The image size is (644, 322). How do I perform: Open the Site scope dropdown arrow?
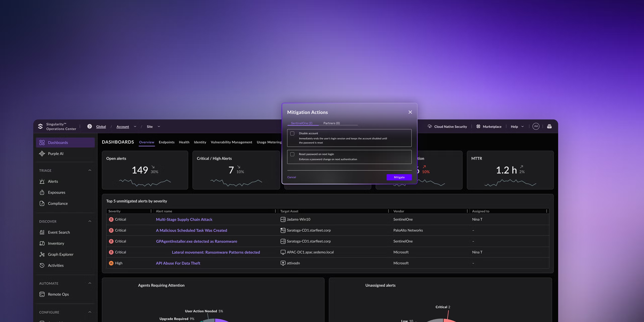coord(159,127)
